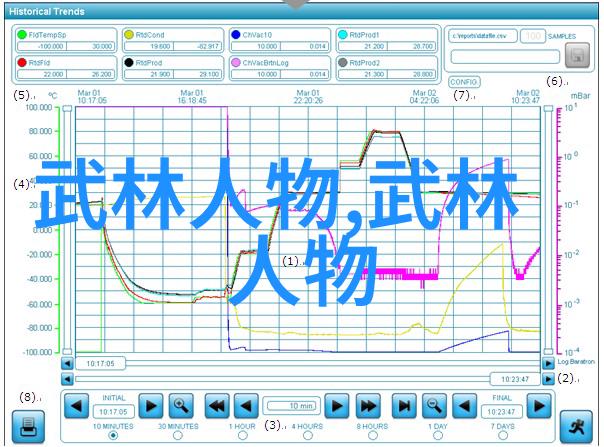
Task: Toggle the cyan RtdProd1 trace indicator
Action: click(342, 35)
